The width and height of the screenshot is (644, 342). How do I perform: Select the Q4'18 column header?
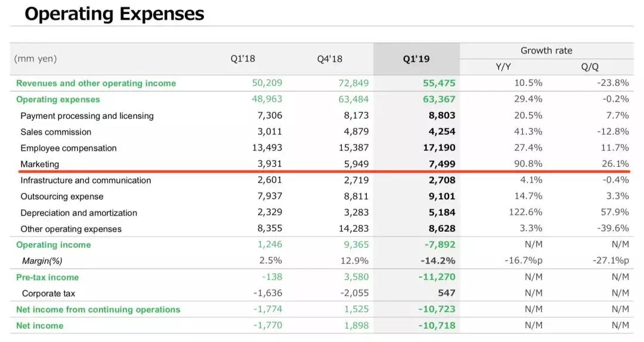[330, 59]
